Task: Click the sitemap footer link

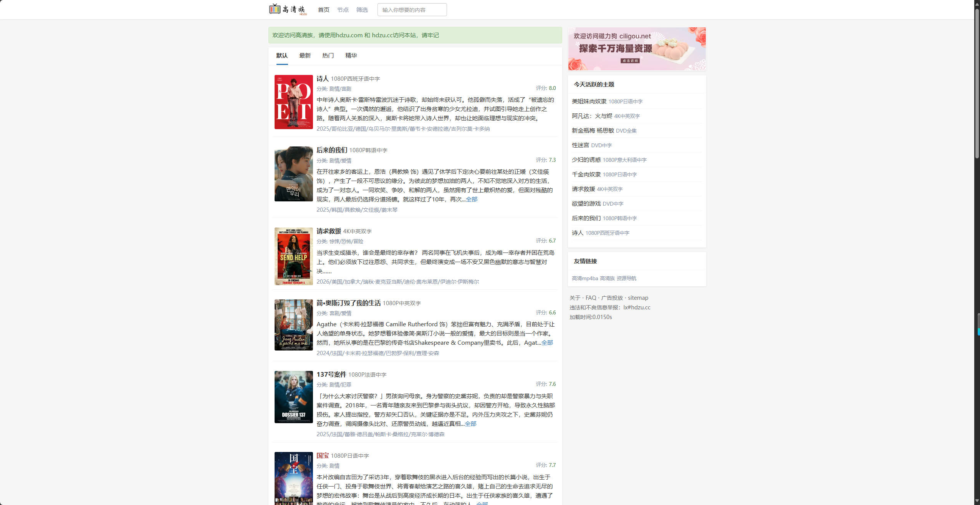Action: click(639, 297)
